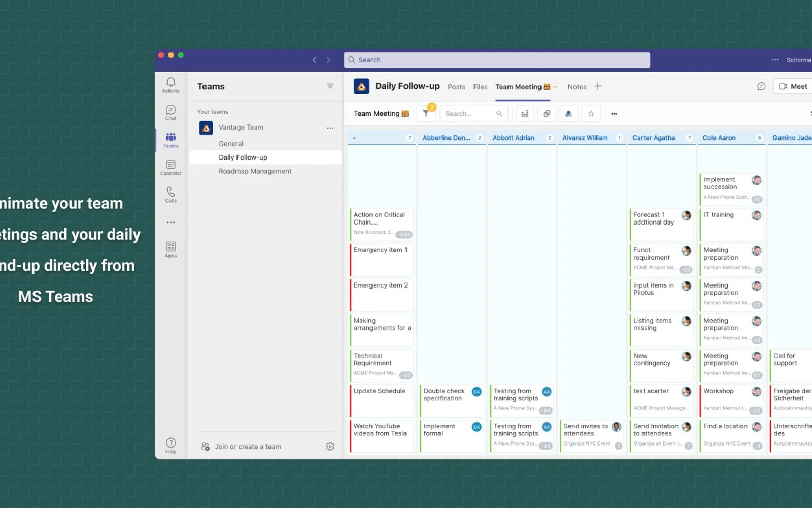Add a new tab with plus icon
The image size is (812, 508).
pyautogui.click(x=598, y=86)
